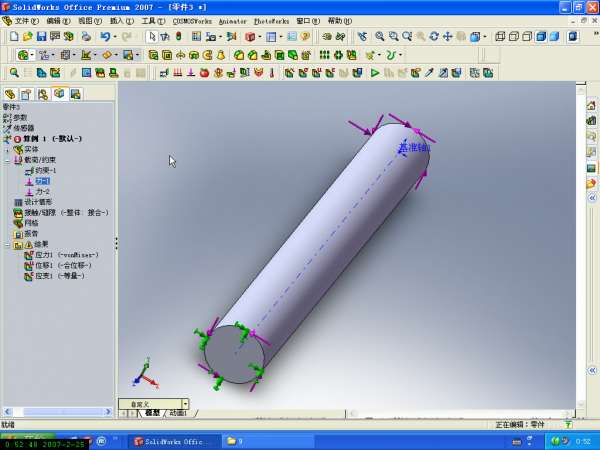This screenshot has height=450, width=600.
Task: Click SolidWorks Office button in taskbar
Action: (x=168, y=441)
